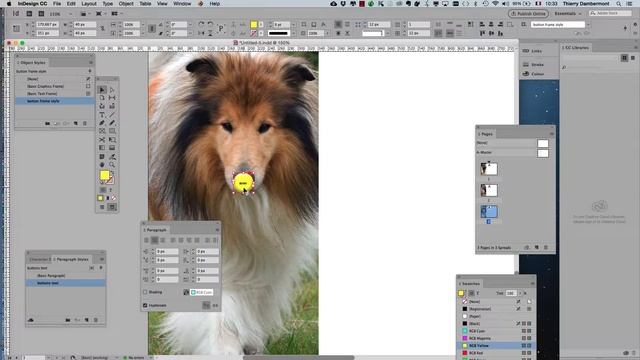640x360 pixels.
Task: Select the Gap tool
Action: (112, 98)
